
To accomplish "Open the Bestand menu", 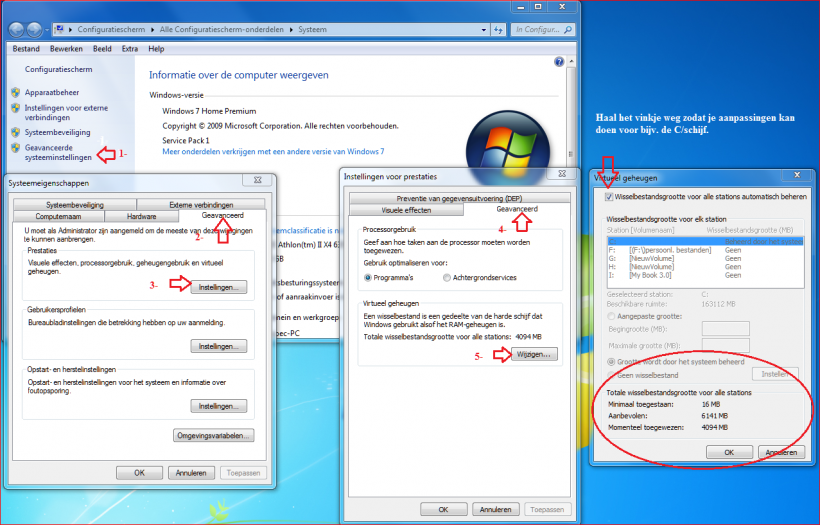I will click(x=26, y=48).
